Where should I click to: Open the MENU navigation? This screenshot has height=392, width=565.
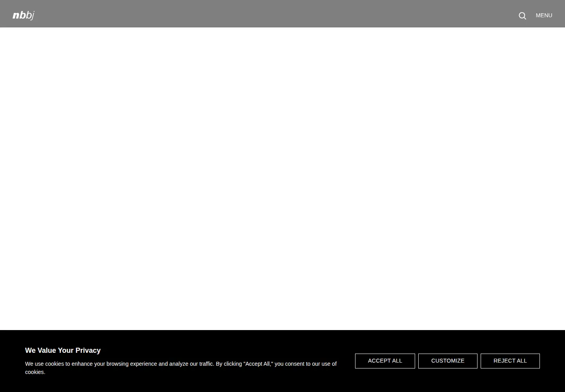pyautogui.click(x=544, y=15)
